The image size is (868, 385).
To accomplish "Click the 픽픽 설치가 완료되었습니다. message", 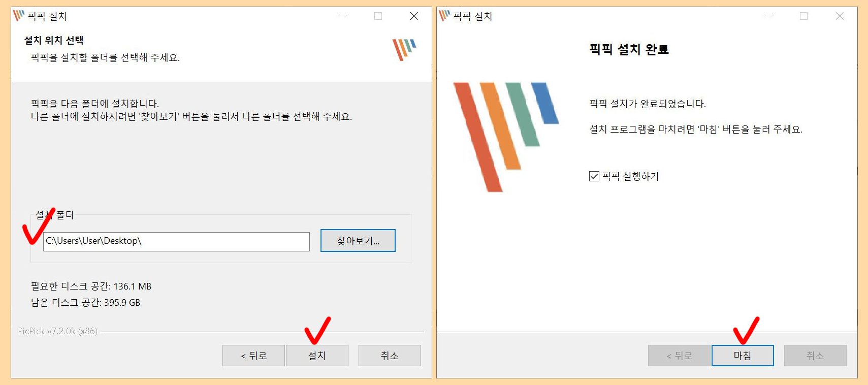I will (x=648, y=104).
